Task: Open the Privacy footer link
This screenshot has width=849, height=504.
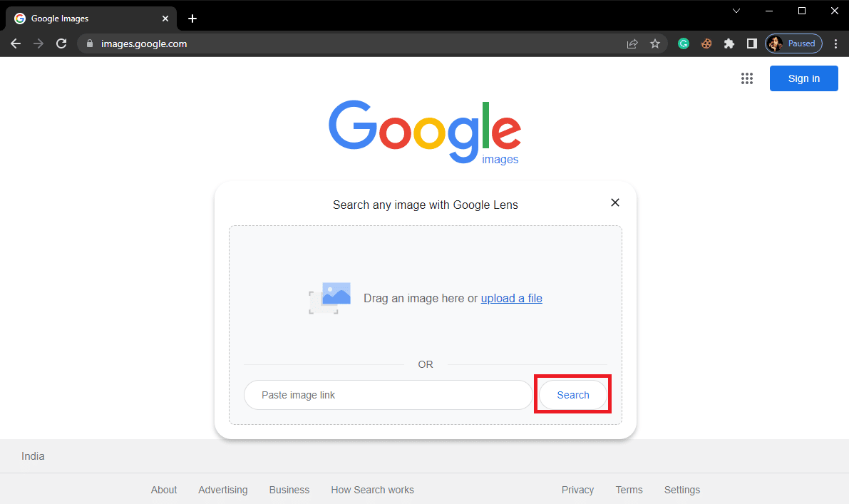Action: point(577,490)
